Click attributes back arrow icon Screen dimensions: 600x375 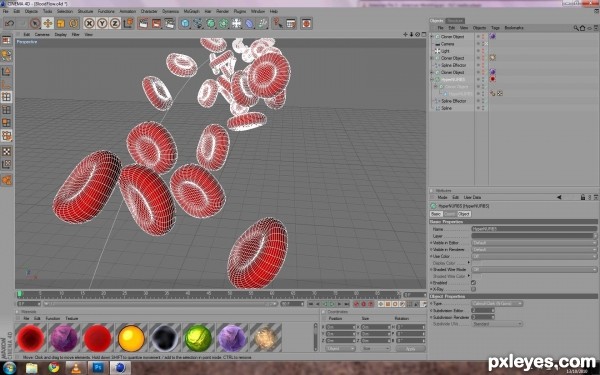[x=559, y=197]
